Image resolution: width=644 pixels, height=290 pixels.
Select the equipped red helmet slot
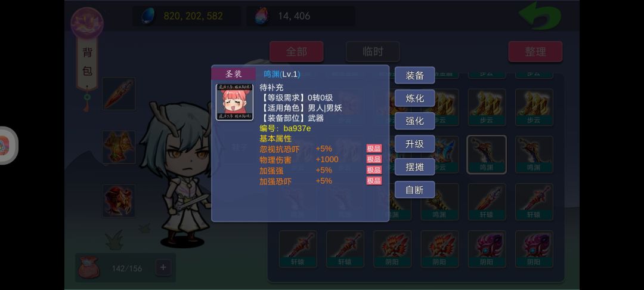point(119,200)
